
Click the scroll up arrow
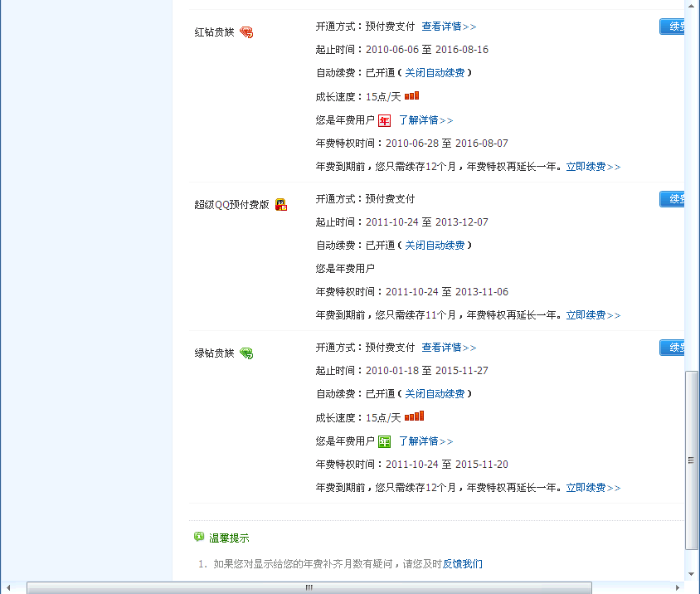pyautogui.click(x=692, y=7)
